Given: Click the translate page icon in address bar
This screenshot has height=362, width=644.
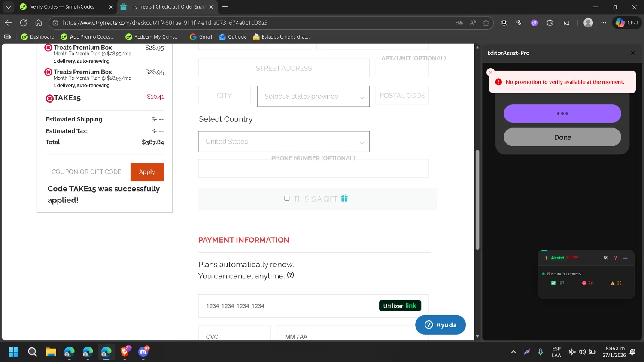Looking at the screenshot, I should (459, 23).
